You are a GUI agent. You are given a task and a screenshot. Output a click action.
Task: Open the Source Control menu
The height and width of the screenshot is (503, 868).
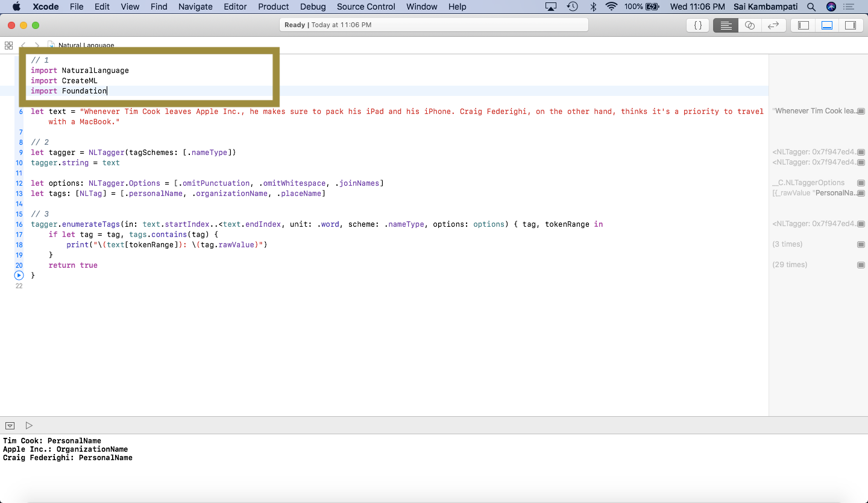click(366, 7)
